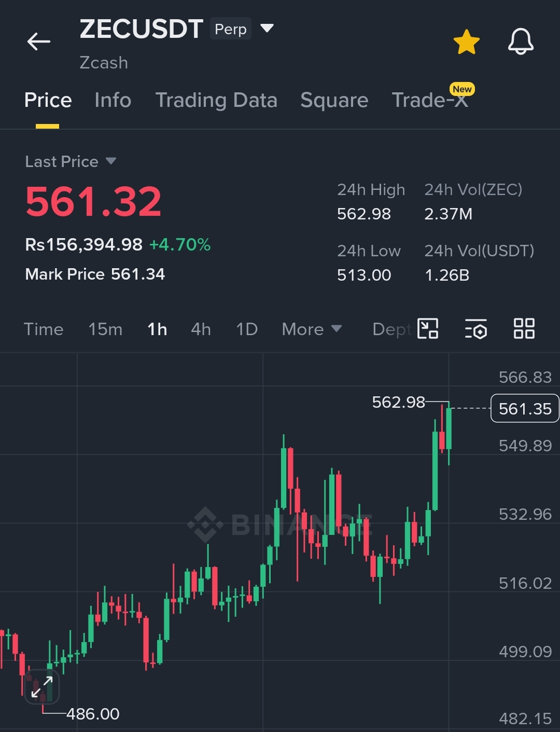Tap the Mark Price 561.34 text
The height and width of the screenshot is (732, 560).
(x=95, y=274)
